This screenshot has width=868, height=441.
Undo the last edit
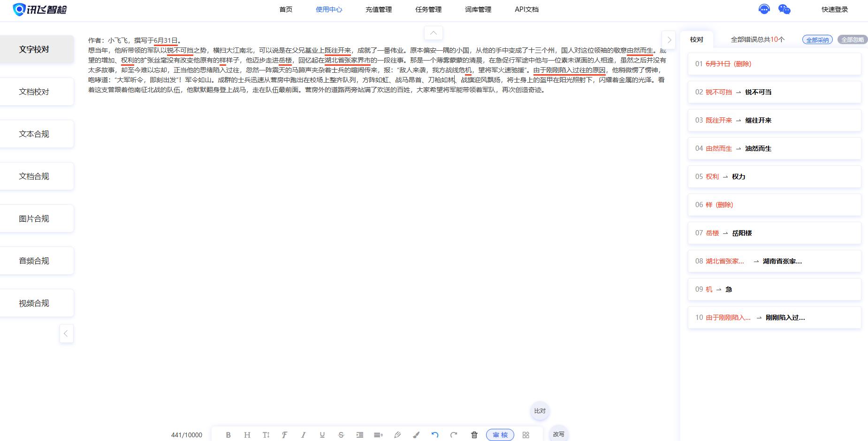[x=435, y=435]
